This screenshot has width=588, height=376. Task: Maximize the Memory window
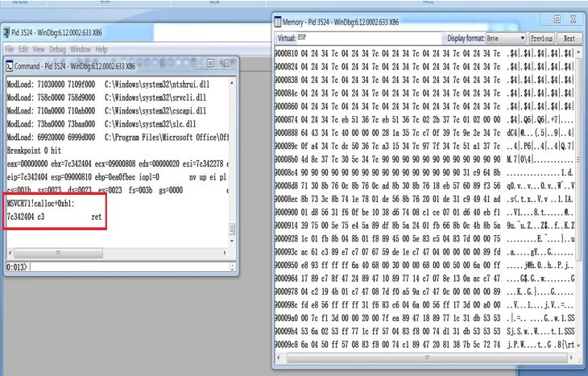(x=557, y=19)
